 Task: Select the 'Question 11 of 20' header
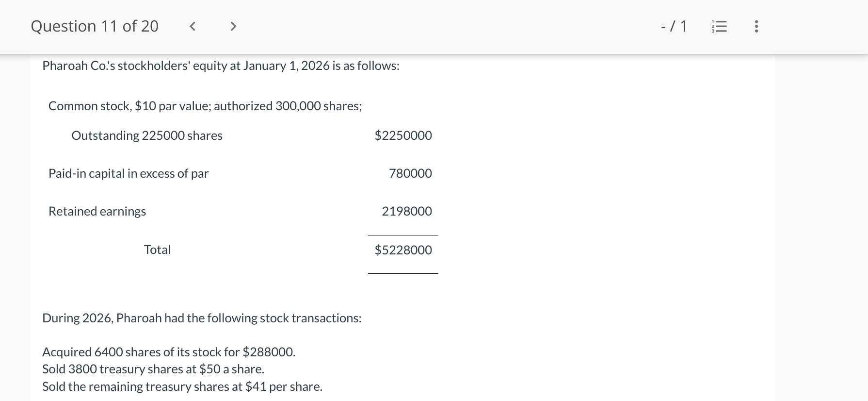tap(95, 26)
